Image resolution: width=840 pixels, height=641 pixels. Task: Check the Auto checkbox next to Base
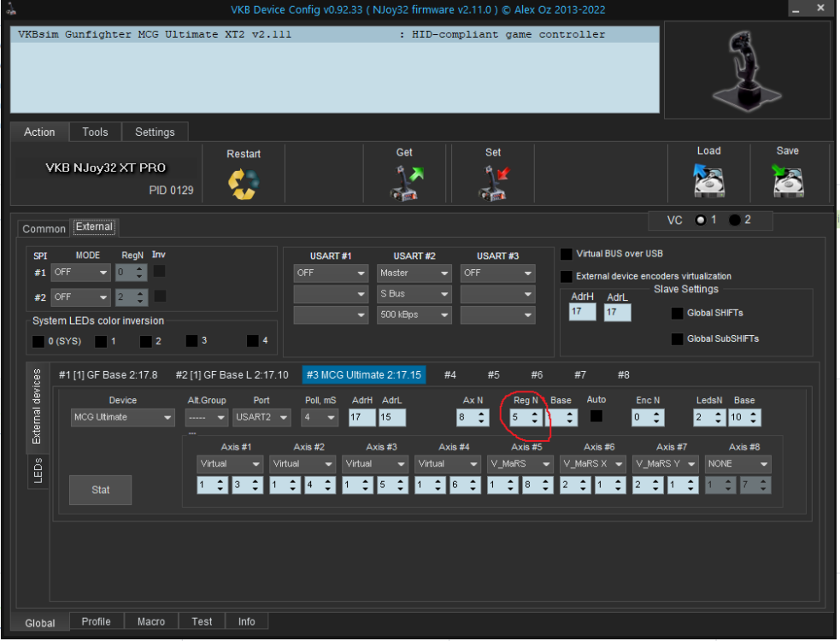coord(596,416)
